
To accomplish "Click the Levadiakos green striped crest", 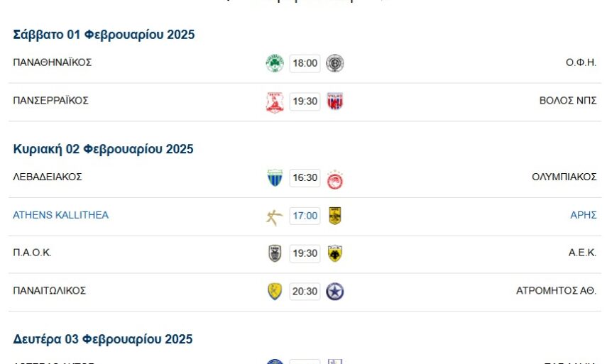I will tap(275, 178).
